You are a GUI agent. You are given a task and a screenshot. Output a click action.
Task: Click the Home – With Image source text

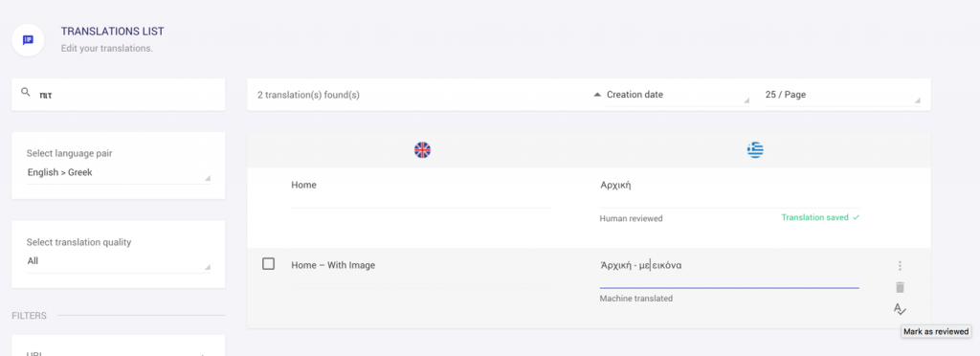pyautogui.click(x=333, y=265)
